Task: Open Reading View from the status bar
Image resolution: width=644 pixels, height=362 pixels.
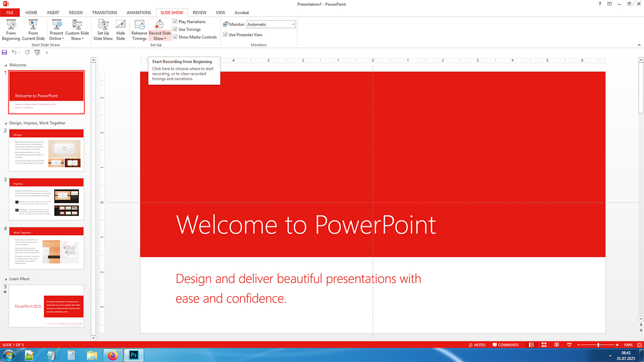Action: tap(557, 345)
